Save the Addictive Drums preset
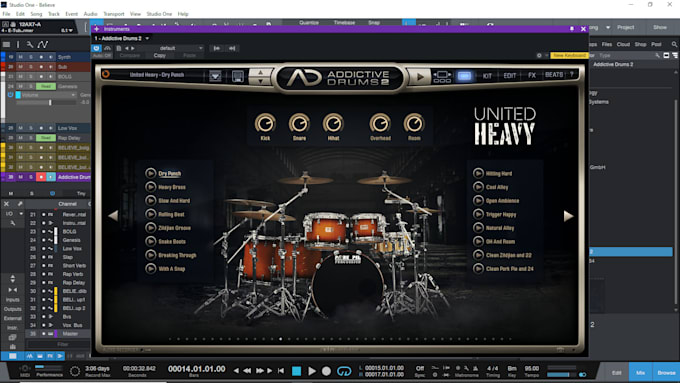Image resolution: width=680 pixels, height=383 pixels. (x=238, y=76)
